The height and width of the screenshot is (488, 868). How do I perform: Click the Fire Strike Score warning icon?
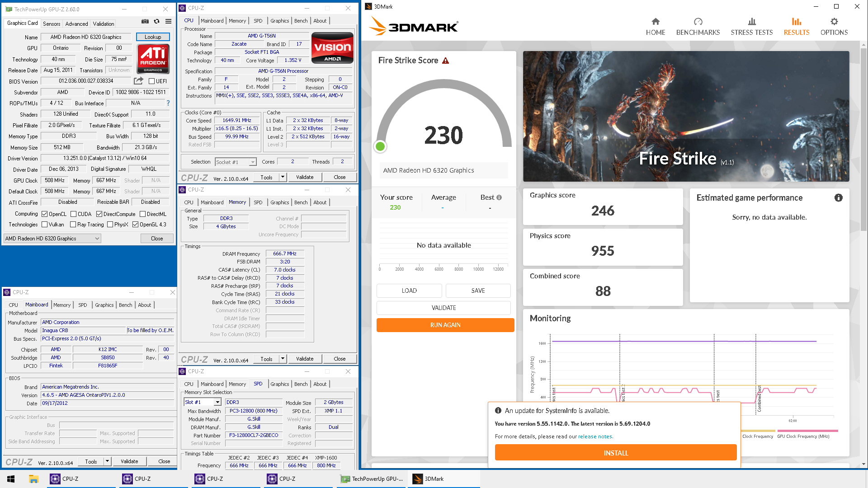pyautogui.click(x=445, y=61)
